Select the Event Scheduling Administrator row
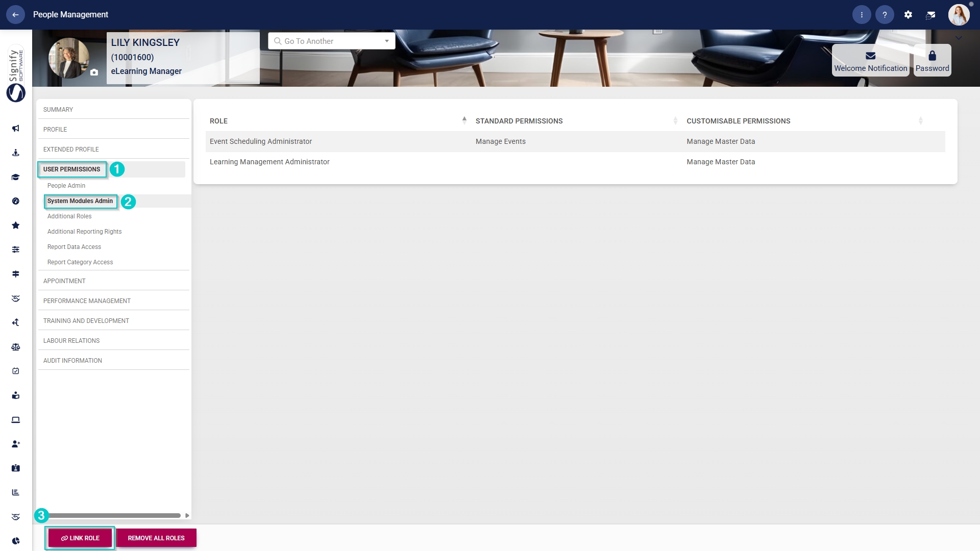This screenshot has width=980, height=551. pos(575,141)
